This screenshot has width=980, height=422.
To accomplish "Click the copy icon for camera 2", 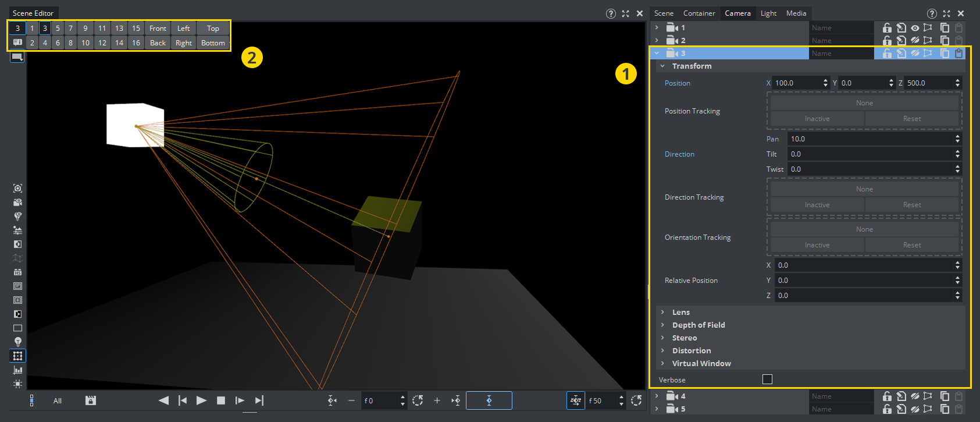I will point(945,41).
